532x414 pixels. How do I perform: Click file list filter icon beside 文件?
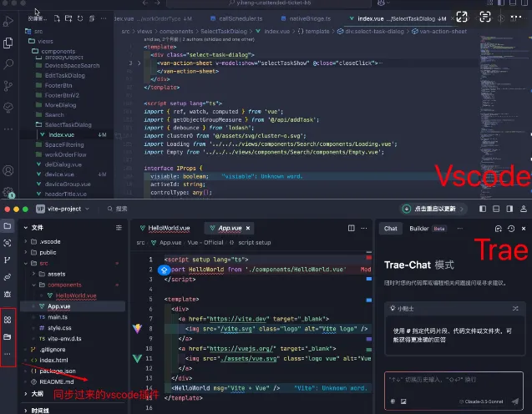point(119,228)
